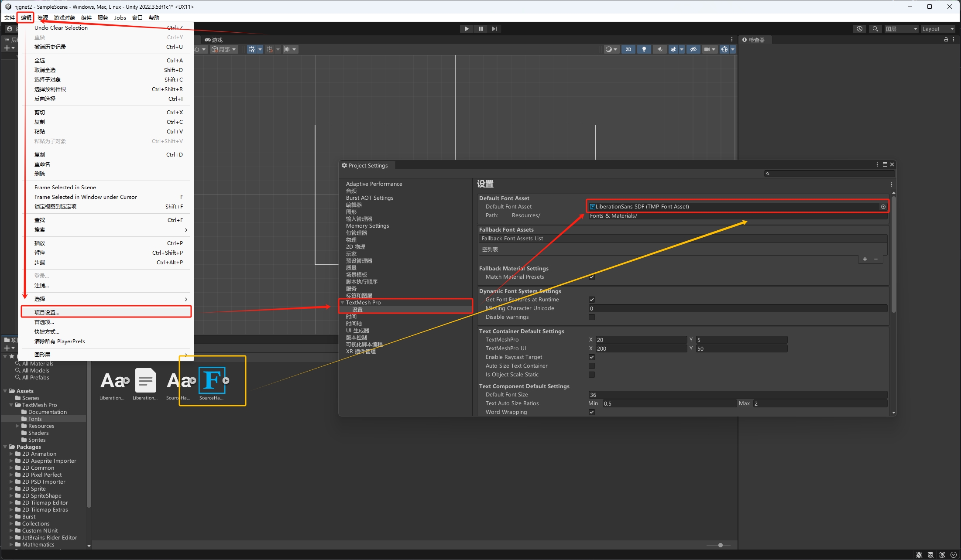Enable Disable warnings checkbox
Image resolution: width=961 pixels, height=560 pixels.
pyautogui.click(x=592, y=317)
